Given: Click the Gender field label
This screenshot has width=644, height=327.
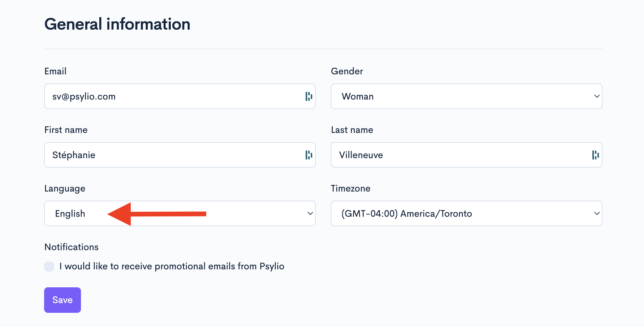Looking at the screenshot, I should coord(347,71).
